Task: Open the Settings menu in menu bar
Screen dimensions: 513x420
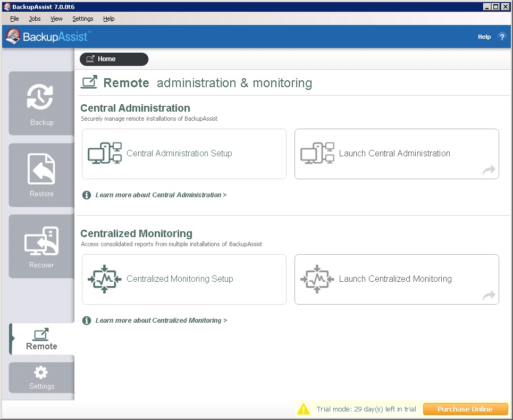Action: 82,19
